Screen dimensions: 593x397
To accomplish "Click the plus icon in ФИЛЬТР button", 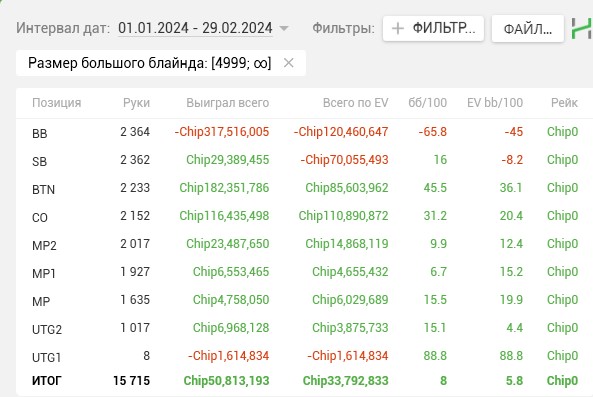I will [x=398, y=28].
